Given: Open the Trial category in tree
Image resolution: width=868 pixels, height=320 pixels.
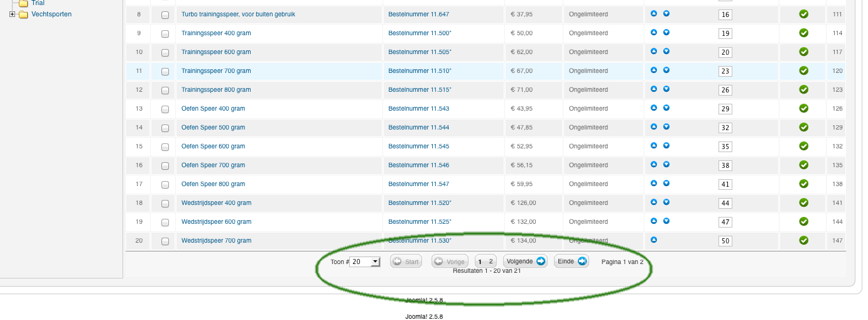Looking at the screenshot, I should 38,3.
